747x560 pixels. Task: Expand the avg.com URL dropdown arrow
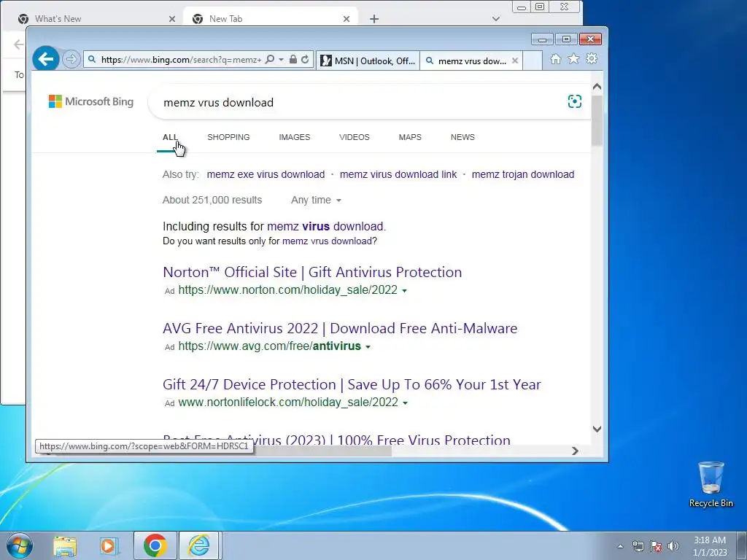pyautogui.click(x=368, y=346)
